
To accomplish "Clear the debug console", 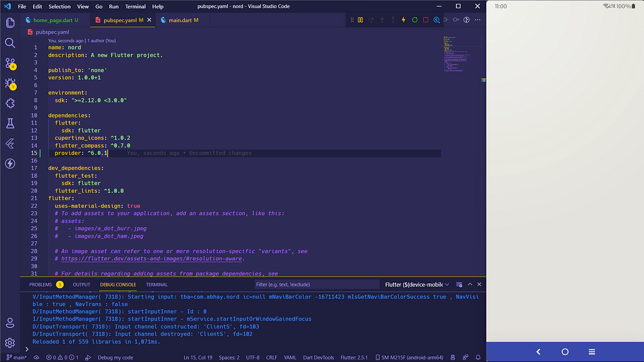I will pos(459,285).
